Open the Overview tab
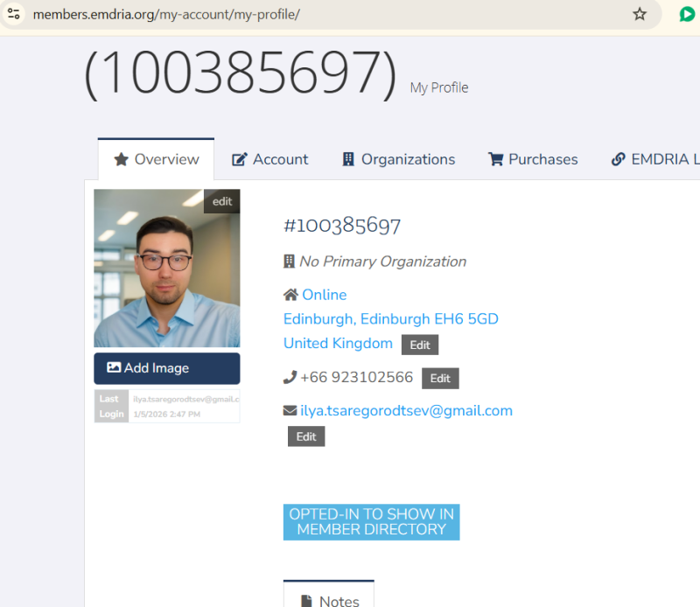Screen dimensions: 700x607 tap(156, 159)
